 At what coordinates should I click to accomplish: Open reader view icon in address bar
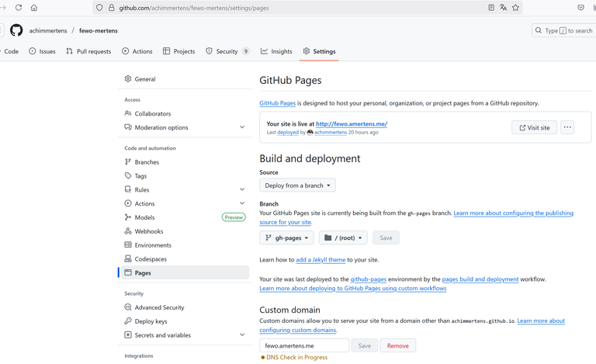tap(491, 8)
